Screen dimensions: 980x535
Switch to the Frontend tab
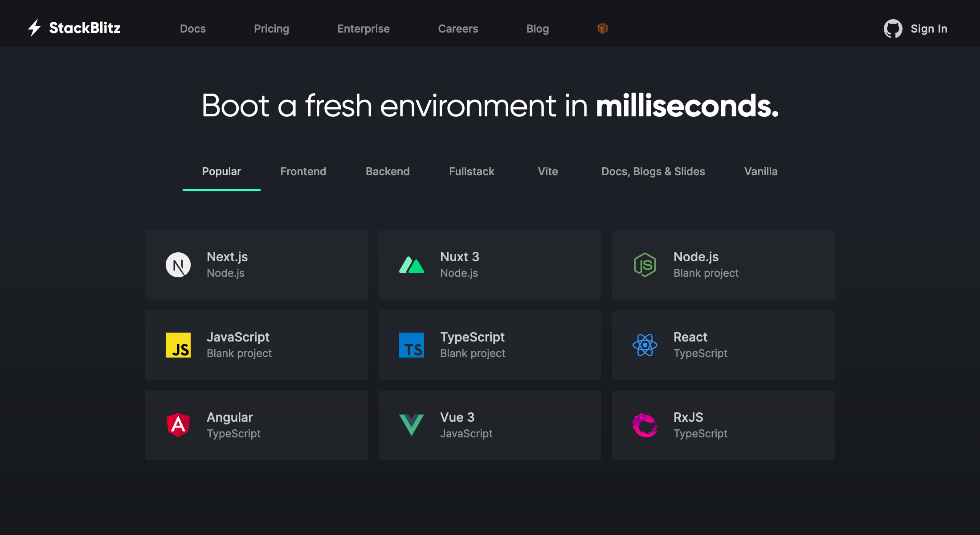[x=303, y=172]
